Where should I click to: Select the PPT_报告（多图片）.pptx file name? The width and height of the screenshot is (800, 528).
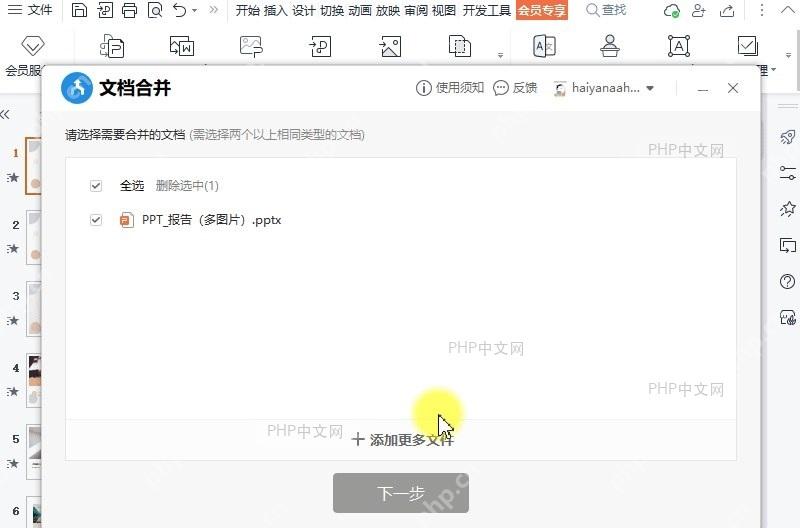tap(211, 220)
